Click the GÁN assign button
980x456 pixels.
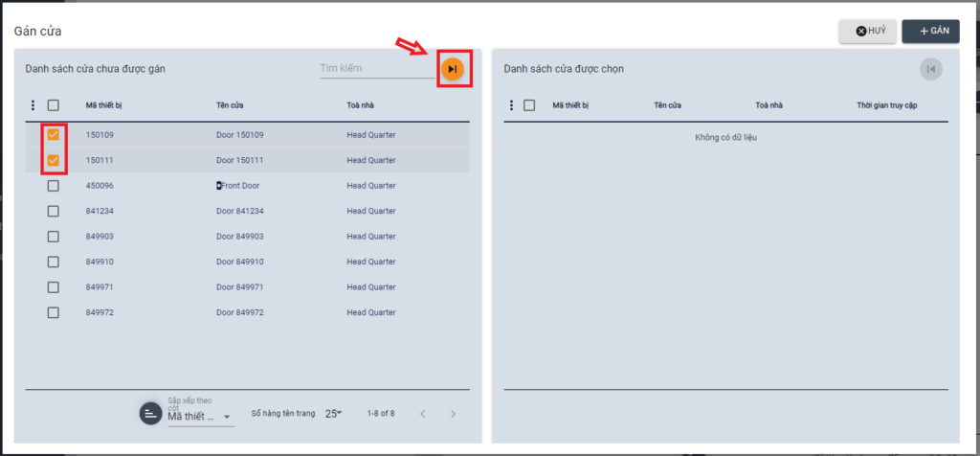coord(930,32)
